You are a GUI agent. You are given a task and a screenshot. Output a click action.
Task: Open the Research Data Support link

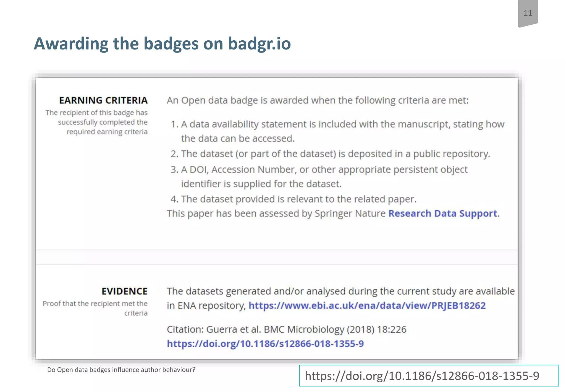(x=442, y=214)
